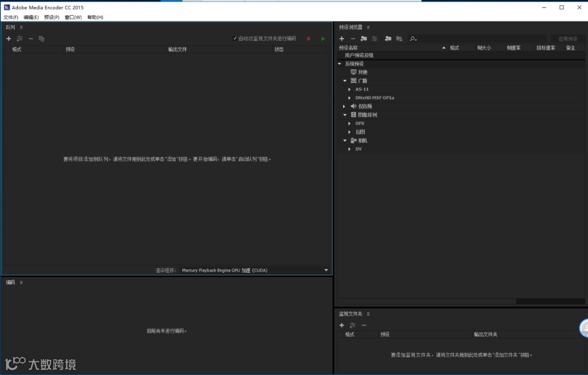The height and width of the screenshot is (375, 588).
Task: Add watch folder with plus icon
Action: (x=341, y=325)
